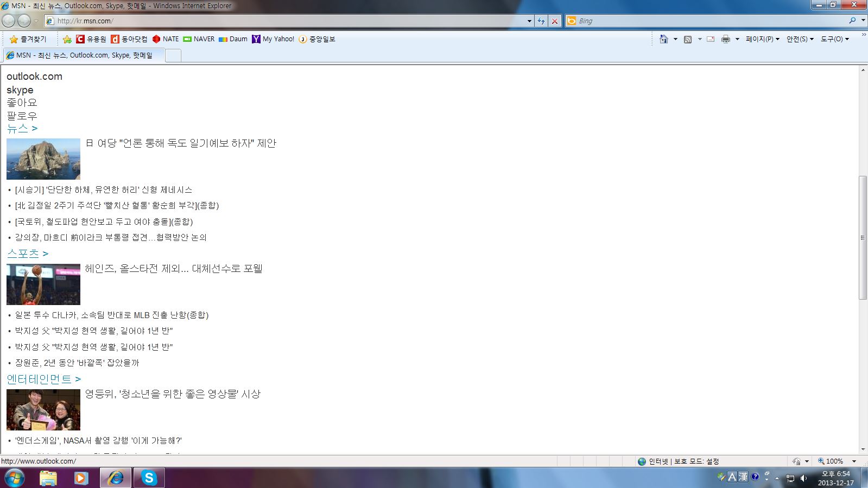Viewport: 868px width, 488px height.
Task: Click the vertical scrollbar thumb
Action: point(863,237)
